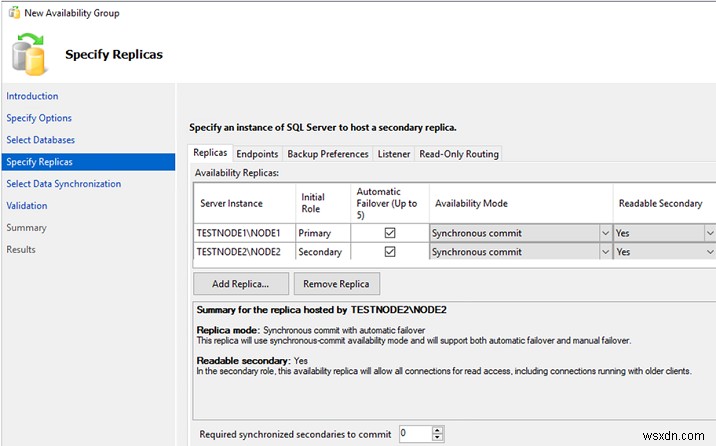Click the Automatic Failover column header
Image resolution: width=716 pixels, height=446 pixels.
390,204
